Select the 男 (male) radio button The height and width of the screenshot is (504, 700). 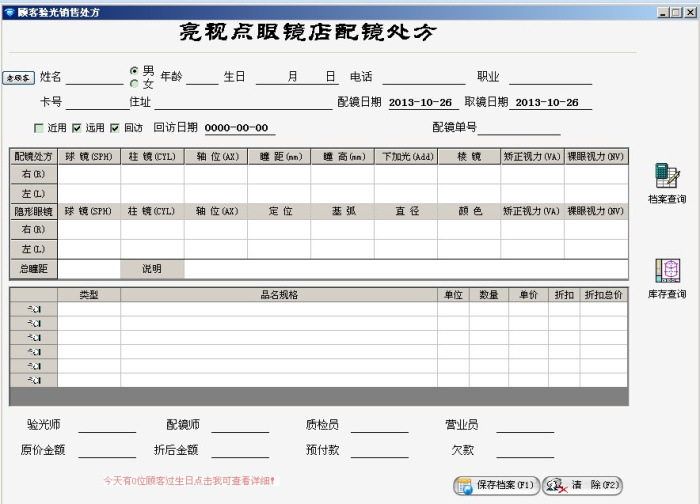[134, 71]
